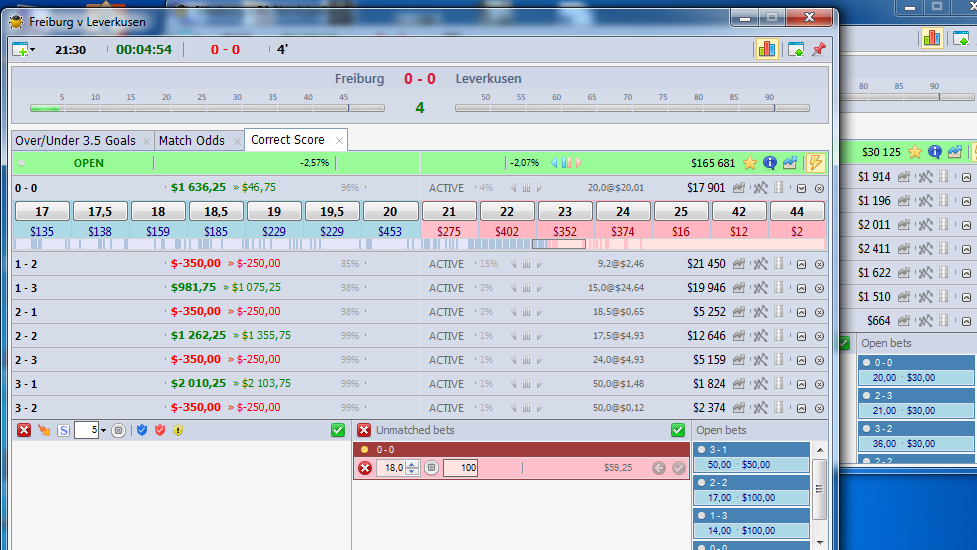
Task: Expand the 2-1 selection row
Action: [801, 313]
